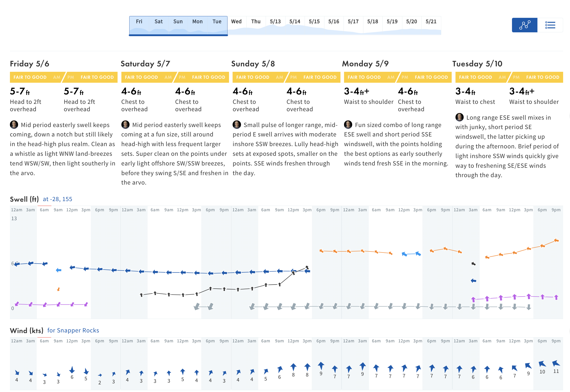The height and width of the screenshot is (392, 570).
Task: Click the first purple swell arrow on Friday 12am
Action: pyautogui.click(x=17, y=304)
